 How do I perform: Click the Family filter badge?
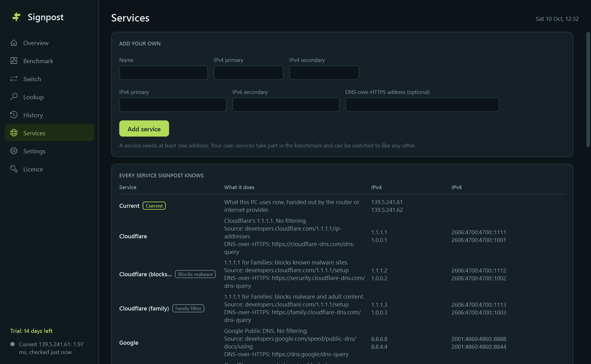(x=188, y=308)
